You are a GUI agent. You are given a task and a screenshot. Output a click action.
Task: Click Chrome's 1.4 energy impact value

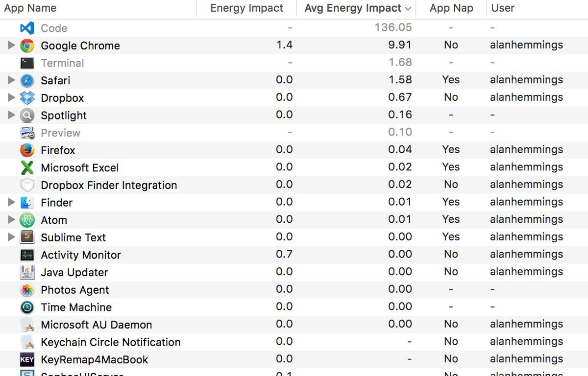[284, 45]
